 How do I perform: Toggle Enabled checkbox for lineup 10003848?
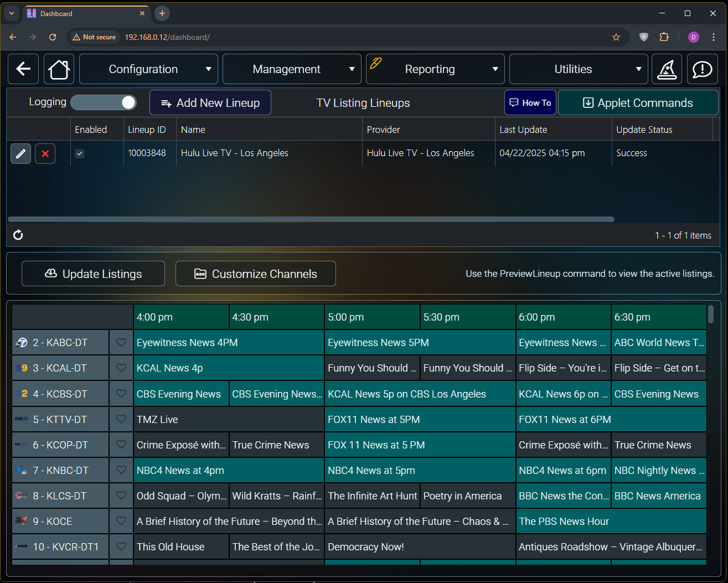click(80, 153)
